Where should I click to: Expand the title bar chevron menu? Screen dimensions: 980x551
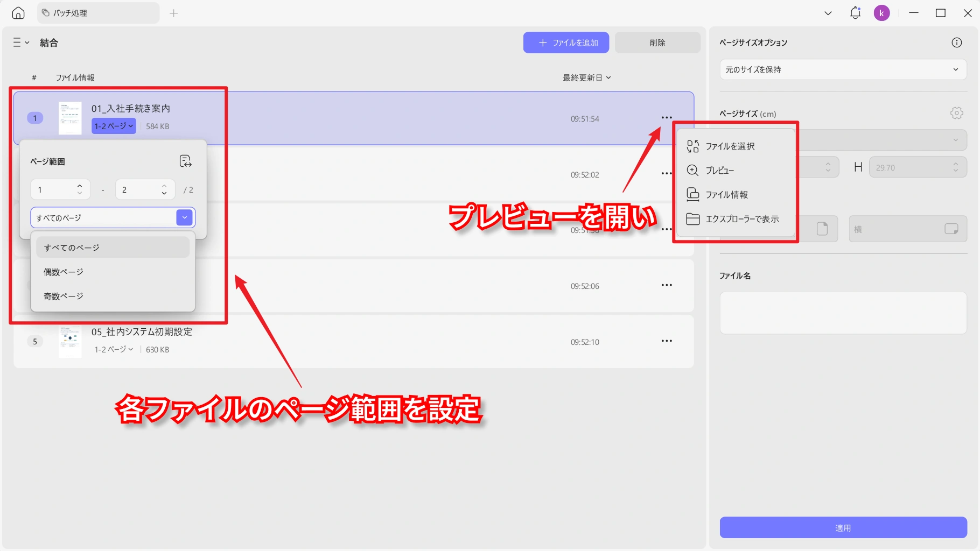[828, 13]
